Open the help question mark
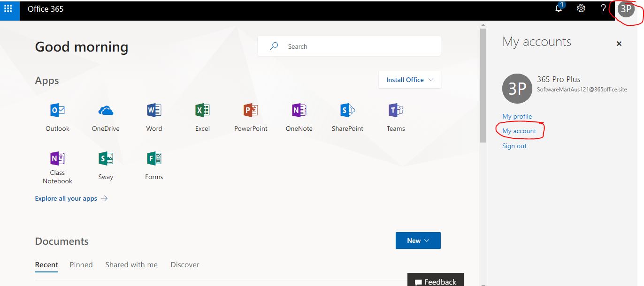This screenshot has height=286, width=644. [x=604, y=8]
